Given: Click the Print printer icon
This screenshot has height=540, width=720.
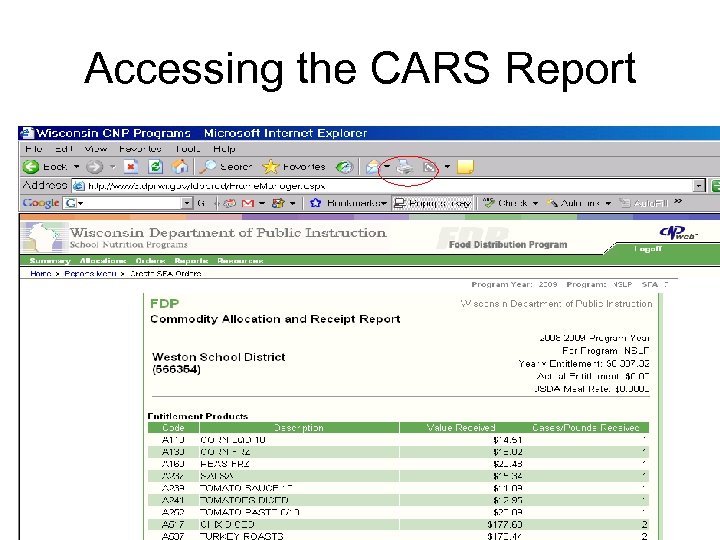Looking at the screenshot, I should point(405,167).
